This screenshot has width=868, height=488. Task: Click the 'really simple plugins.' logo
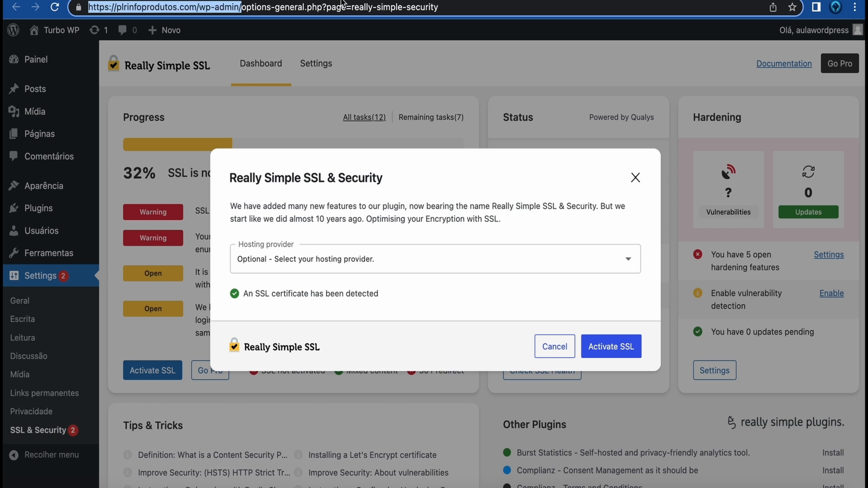(x=785, y=422)
